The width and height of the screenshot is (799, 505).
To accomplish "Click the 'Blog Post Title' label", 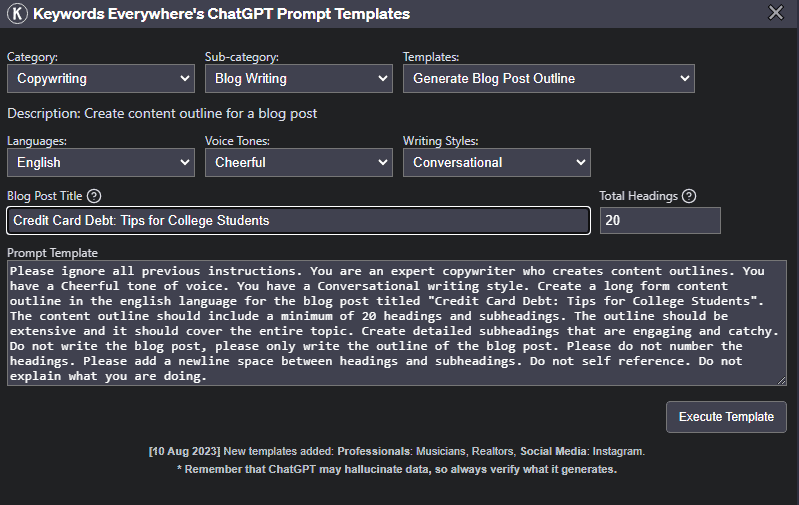I will [45, 196].
